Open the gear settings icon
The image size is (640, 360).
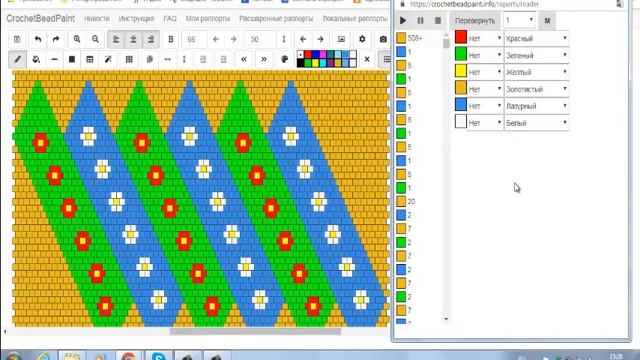362,39
